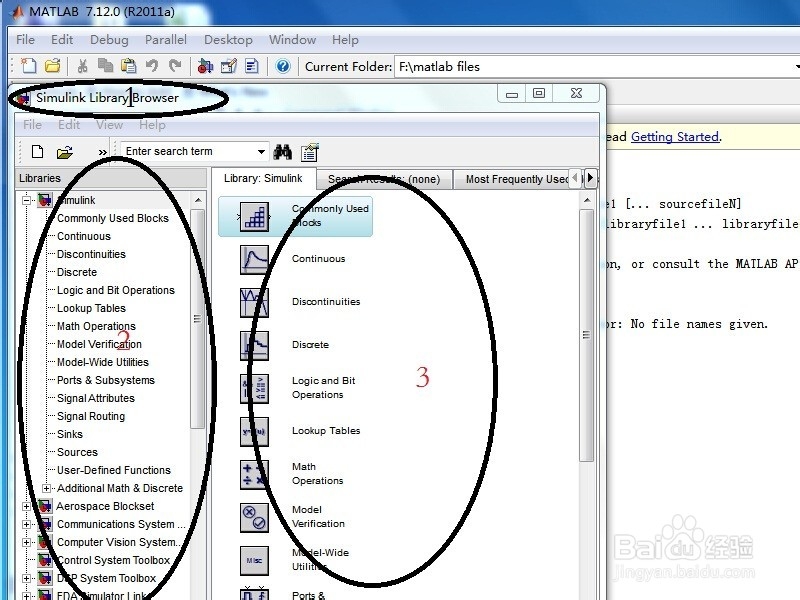Select User-Defined Functions in the tree

(x=114, y=470)
